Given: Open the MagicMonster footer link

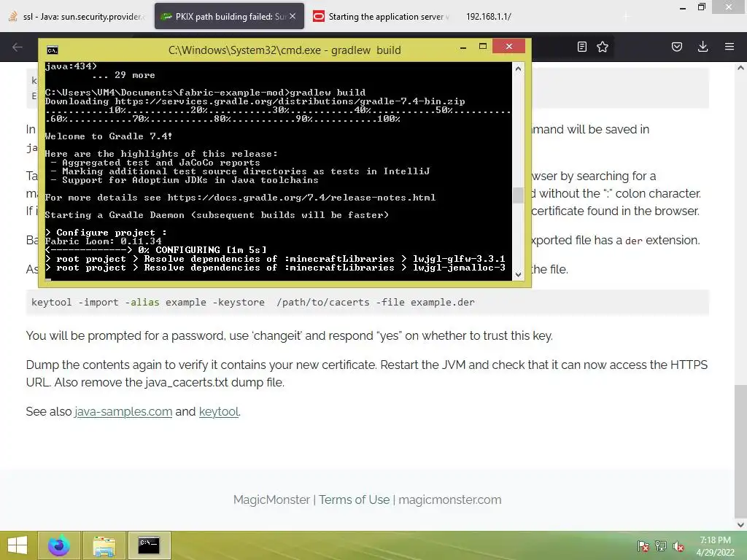Looking at the screenshot, I should point(271,499).
